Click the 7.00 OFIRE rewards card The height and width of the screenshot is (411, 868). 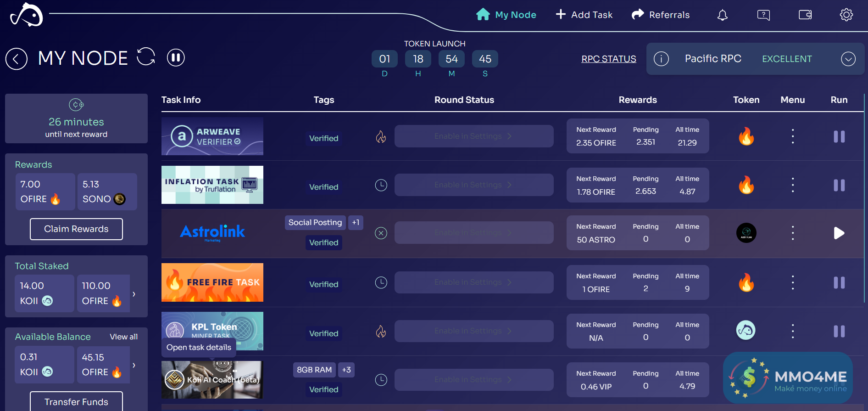point(45,191)
